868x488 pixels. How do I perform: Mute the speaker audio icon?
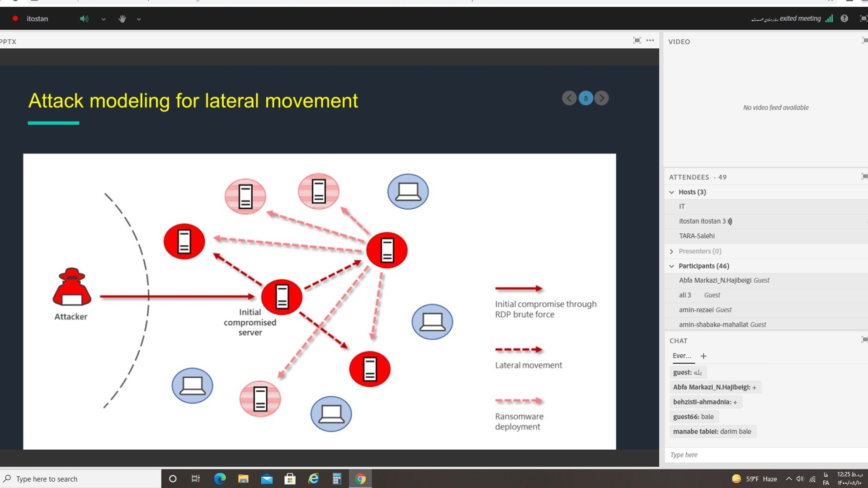(x=84, y=19)
